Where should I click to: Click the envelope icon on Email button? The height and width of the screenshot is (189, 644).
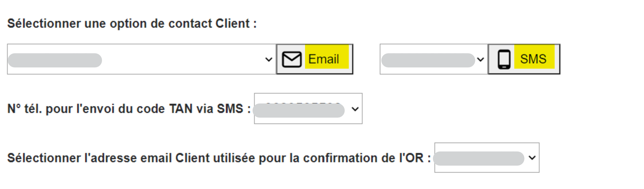point(292,59)
